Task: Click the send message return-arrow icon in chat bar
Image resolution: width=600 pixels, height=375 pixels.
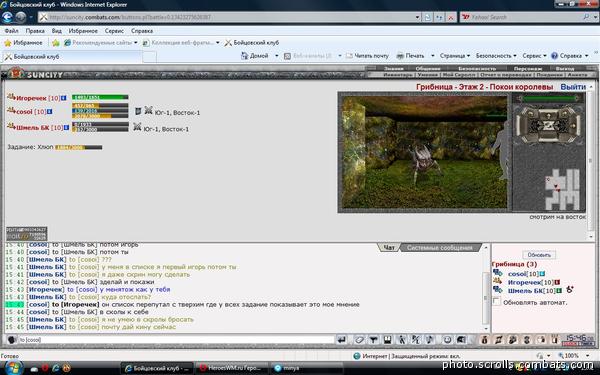Action: tap(342, 340)
